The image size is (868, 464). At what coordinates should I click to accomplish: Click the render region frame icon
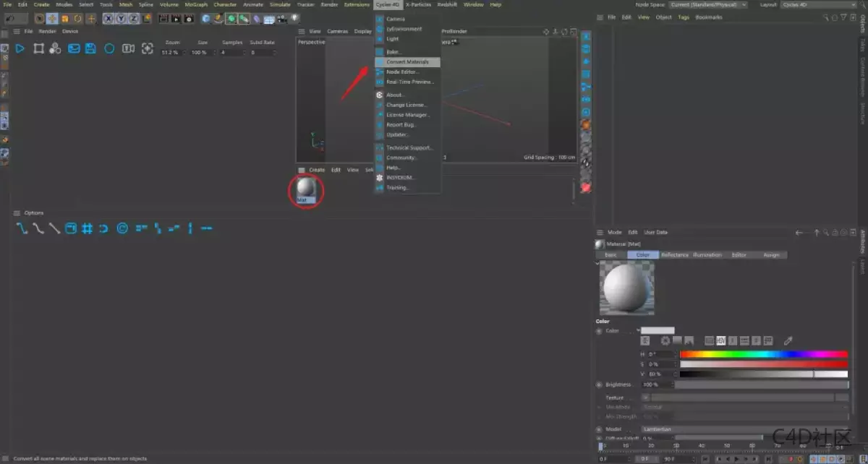pos(38,48)
